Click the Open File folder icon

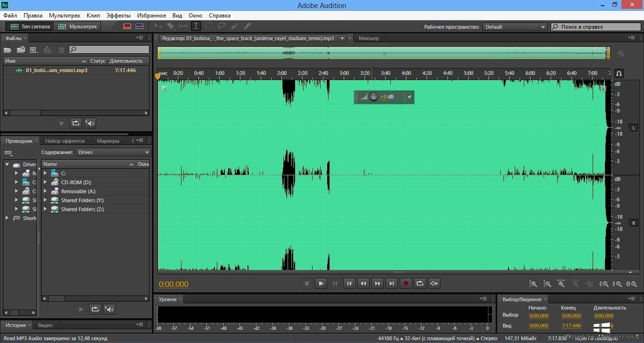(8, 49)
